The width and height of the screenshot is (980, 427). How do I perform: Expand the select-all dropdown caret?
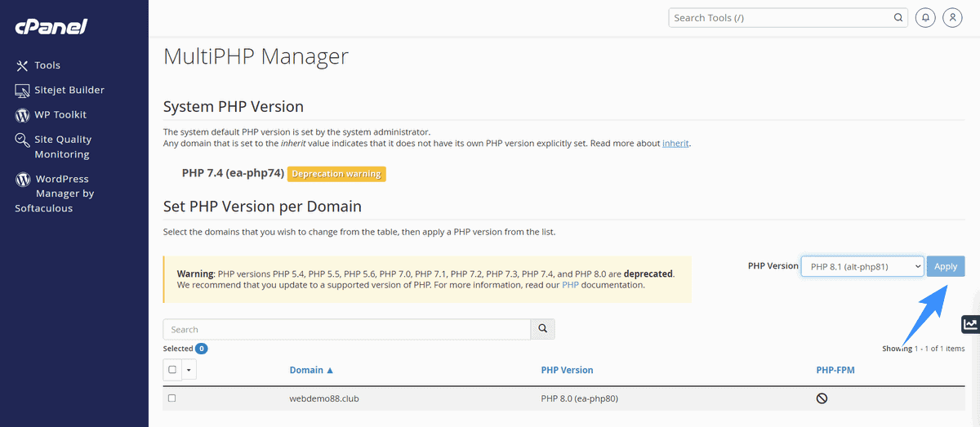point(189,370)
